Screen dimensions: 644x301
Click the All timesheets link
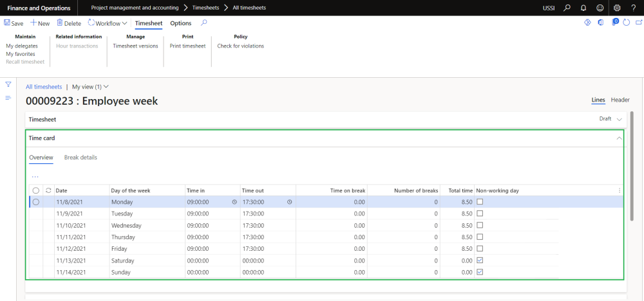44,87
